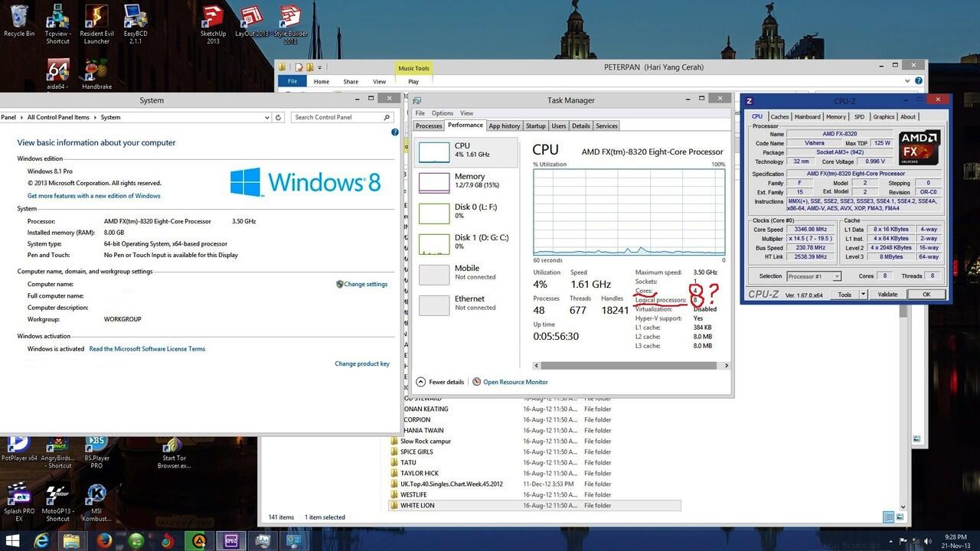980x551 pixels.
Task: Launch AngryBirds shortcut on desktop
Action: [x=58, y=452]
